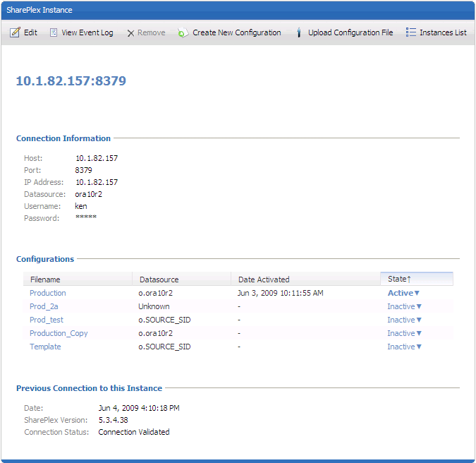
Task: Click the Unknown datasource cell for Prod_2a
Action: [x=154, y=306]
